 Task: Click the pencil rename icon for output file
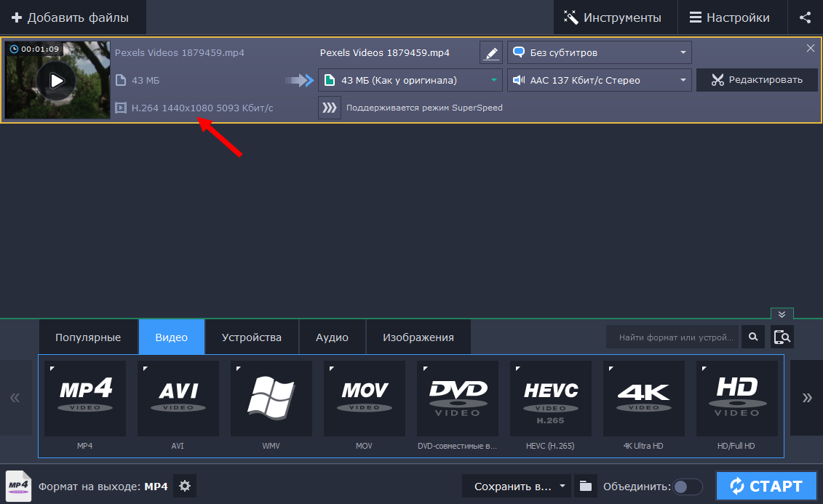pyautogui.click(x=491, y=53)
